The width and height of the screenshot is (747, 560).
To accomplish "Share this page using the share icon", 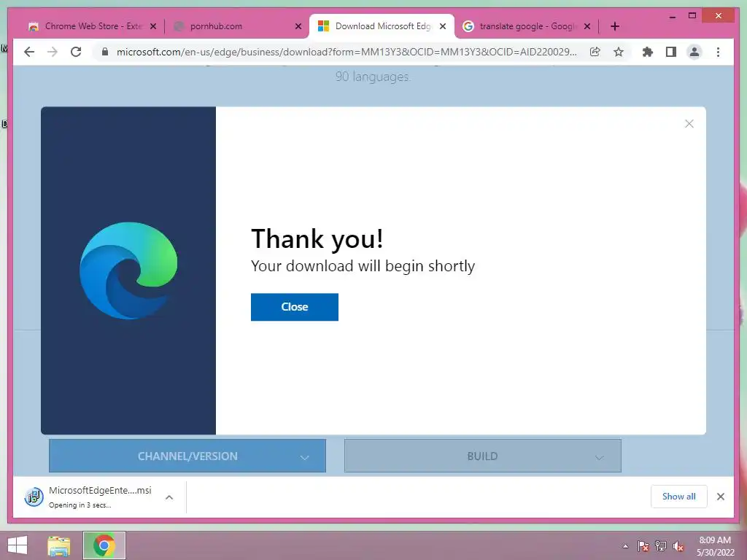I will 595,52.
